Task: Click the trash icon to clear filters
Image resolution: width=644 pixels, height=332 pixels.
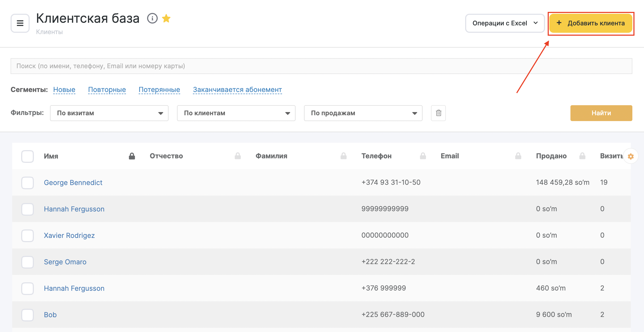Action: (438, 113)
